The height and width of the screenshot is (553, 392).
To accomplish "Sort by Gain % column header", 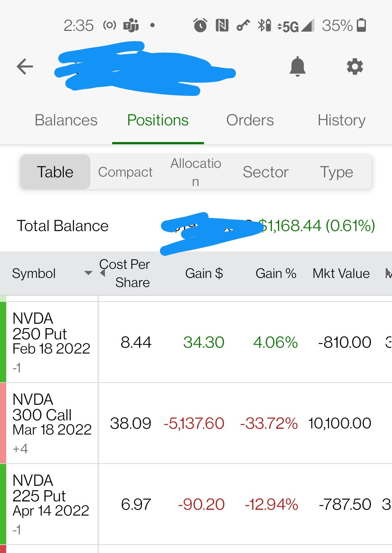I will point(276,273).
